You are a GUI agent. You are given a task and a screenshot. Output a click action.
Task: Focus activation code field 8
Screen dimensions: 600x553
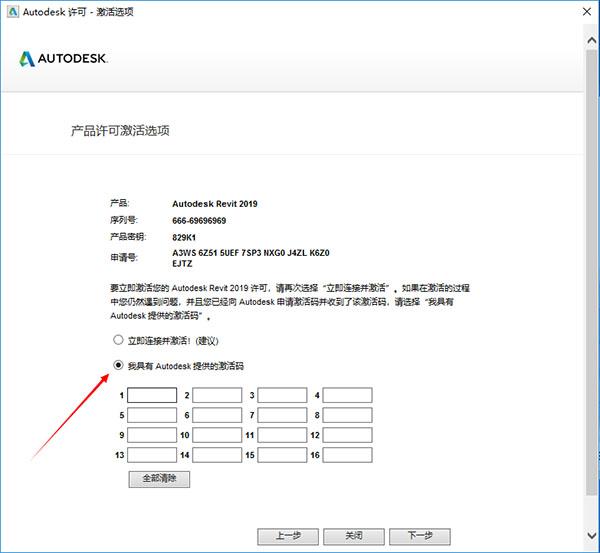pos(347,415)
